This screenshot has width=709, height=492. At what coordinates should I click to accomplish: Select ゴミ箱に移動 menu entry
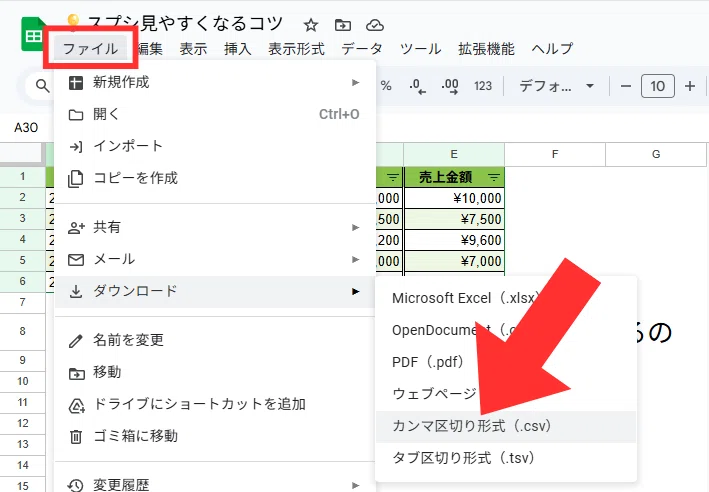[215, 436]
